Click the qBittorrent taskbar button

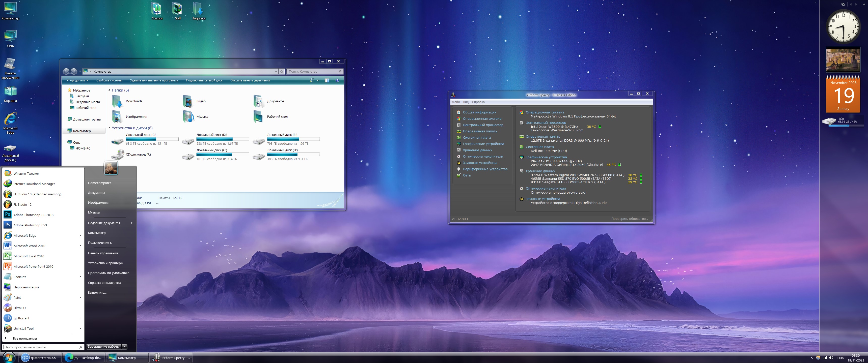pyautogui.click(x=40, y=358)
